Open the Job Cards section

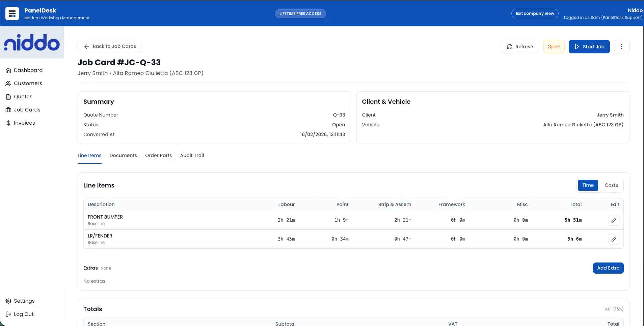click(x=27, y=109)
